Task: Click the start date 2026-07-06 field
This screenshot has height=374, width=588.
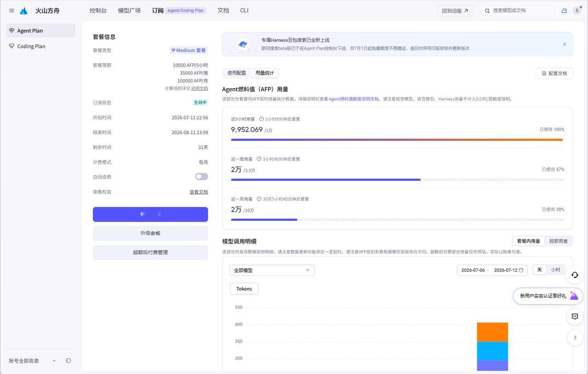Action: (x=473, y=270)
